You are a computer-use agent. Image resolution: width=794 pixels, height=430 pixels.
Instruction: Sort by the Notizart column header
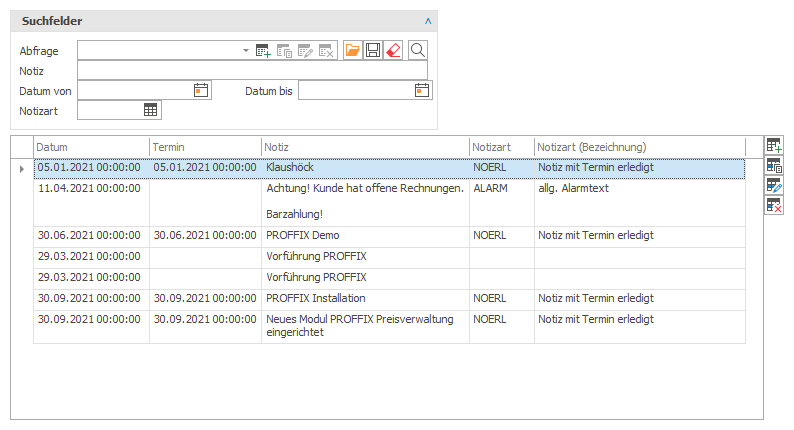(x=502, y=147)
